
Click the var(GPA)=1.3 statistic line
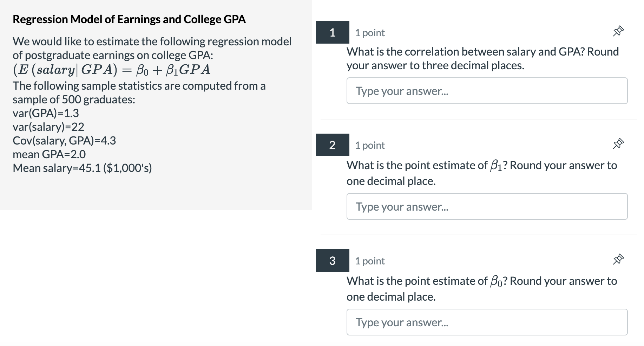[46, 113]
